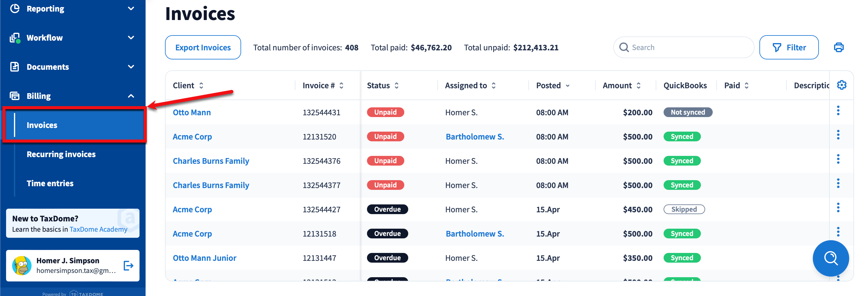Open Bartholomew S. link on invoice 12131518
This screenshot has height=296, width=868.
(475, 234)
